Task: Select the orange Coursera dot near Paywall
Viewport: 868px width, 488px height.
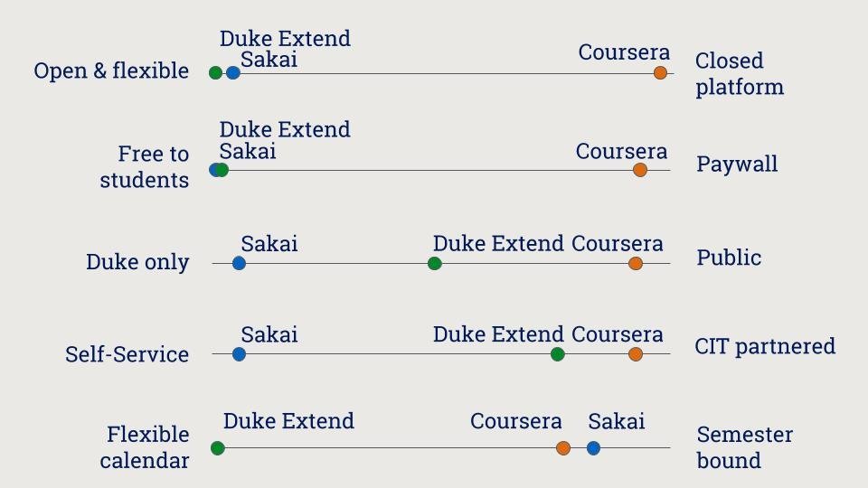Action: pos(640,170)
